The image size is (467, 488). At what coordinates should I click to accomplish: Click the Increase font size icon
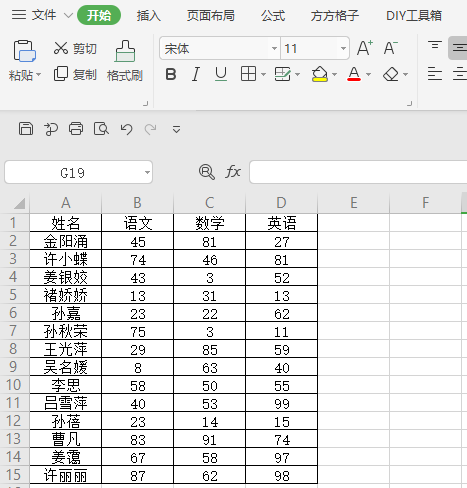tap(365, 48)
